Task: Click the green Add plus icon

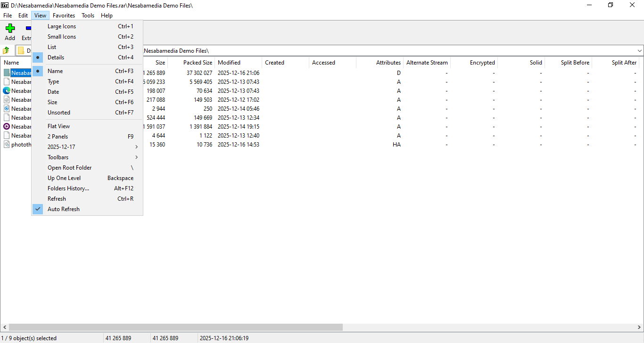Action: (10, 28)
